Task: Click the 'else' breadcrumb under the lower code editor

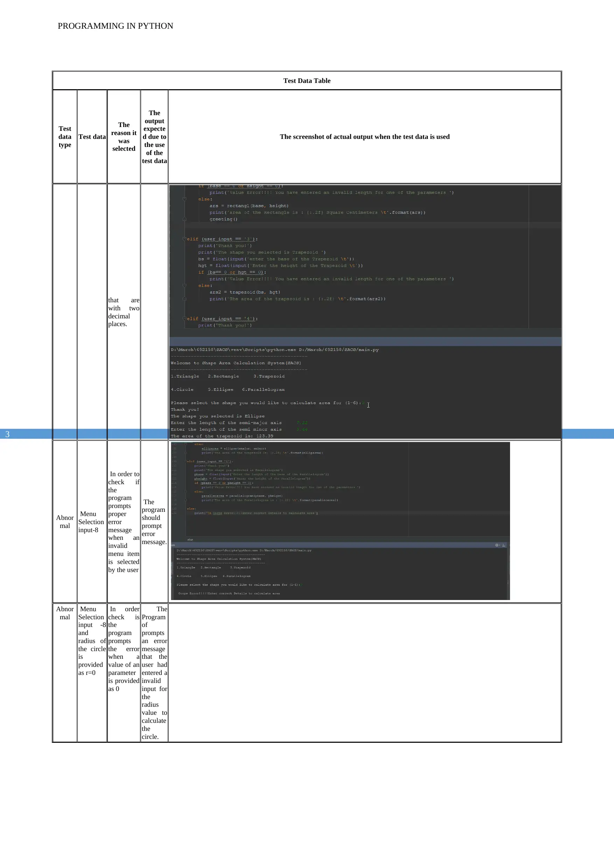Action: coord(190,540)
